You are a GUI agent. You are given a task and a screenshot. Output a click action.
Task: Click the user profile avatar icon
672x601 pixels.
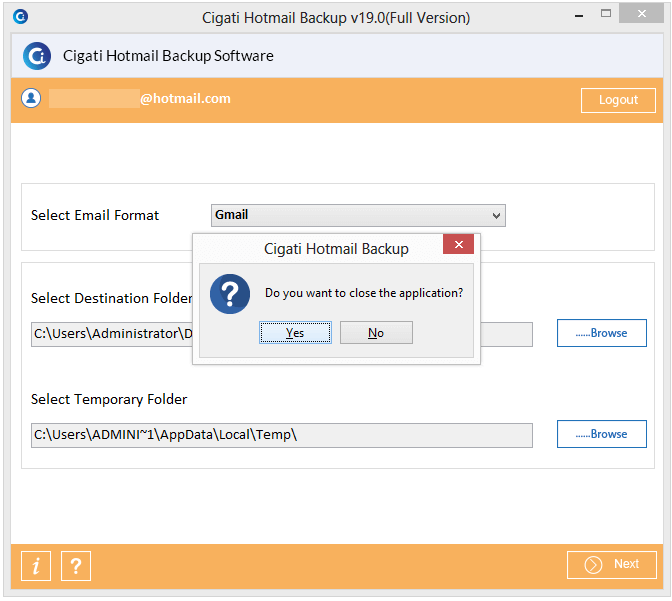31,98
